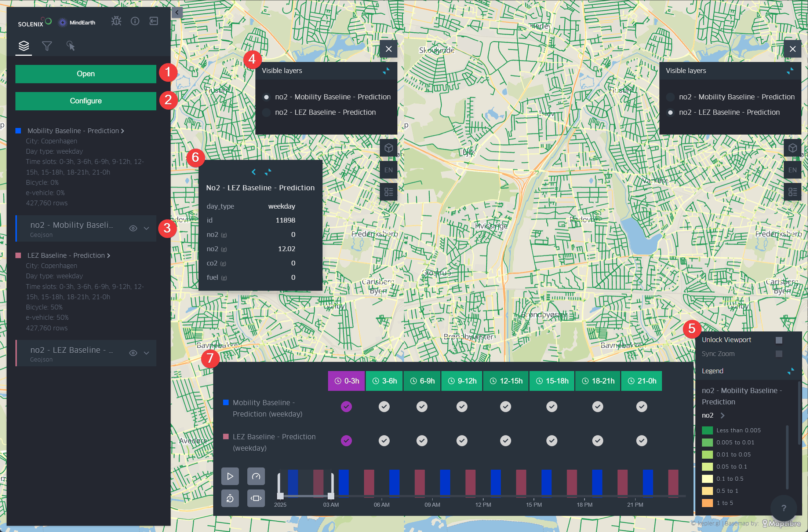Image resolution: width=808 pixels, height=532 pixels.
Task: Open the animation speed control
Action: coord(256,476)
